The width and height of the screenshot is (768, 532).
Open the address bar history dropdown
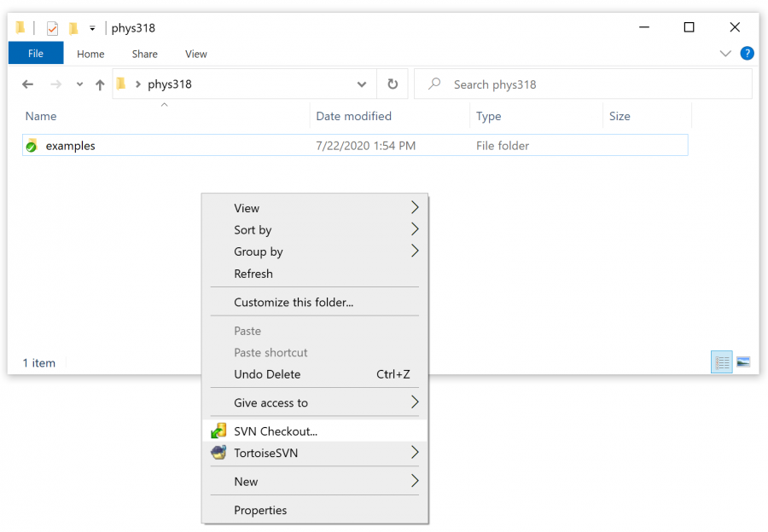coord(362,84)
